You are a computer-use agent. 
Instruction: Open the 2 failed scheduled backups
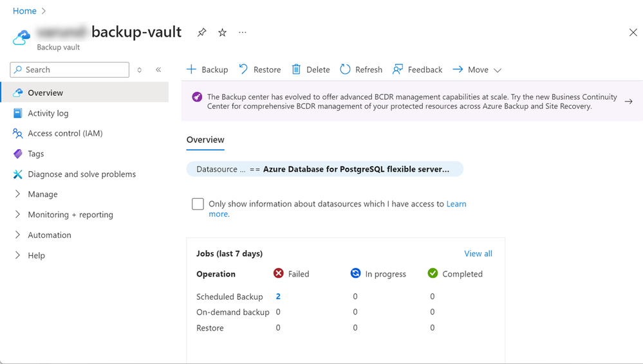(x=278, y=296)
